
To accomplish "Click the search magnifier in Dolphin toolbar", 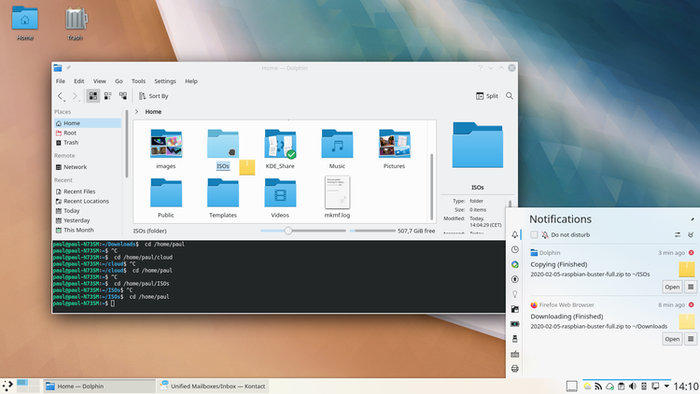I will click(509, 96).
